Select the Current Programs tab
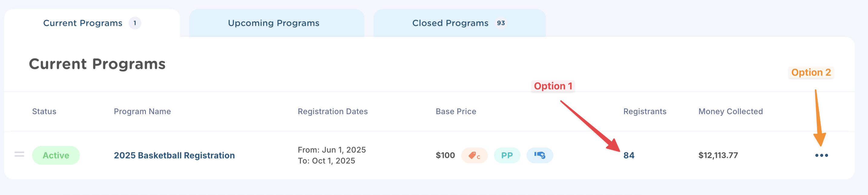 92,23
